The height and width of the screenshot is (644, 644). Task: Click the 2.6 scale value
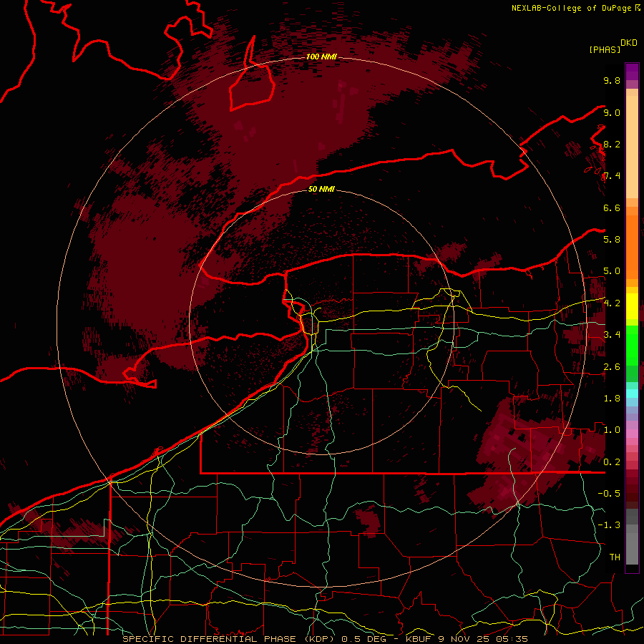[x=612, y=367]
